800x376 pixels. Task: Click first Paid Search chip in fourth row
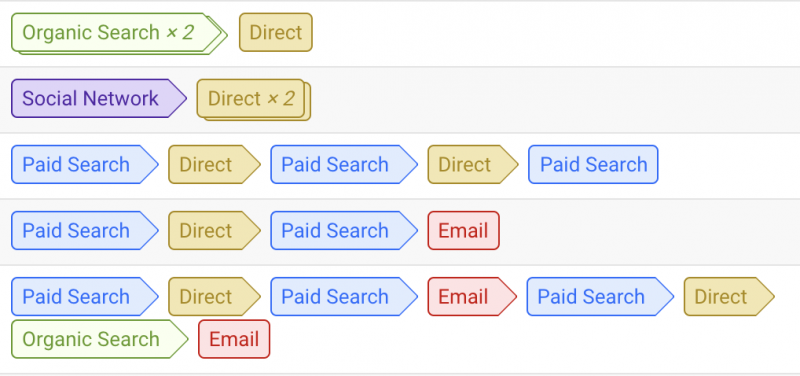point(85,231)
